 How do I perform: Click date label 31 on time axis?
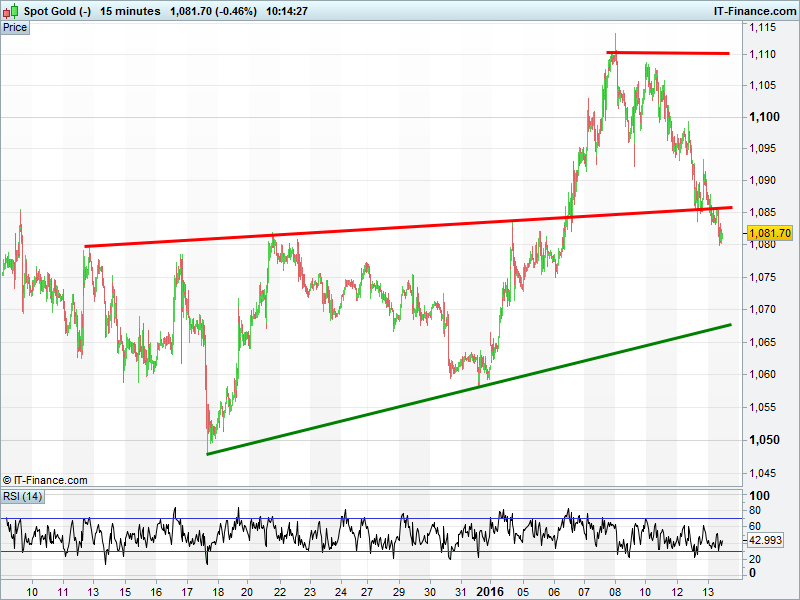pos(459,591)
